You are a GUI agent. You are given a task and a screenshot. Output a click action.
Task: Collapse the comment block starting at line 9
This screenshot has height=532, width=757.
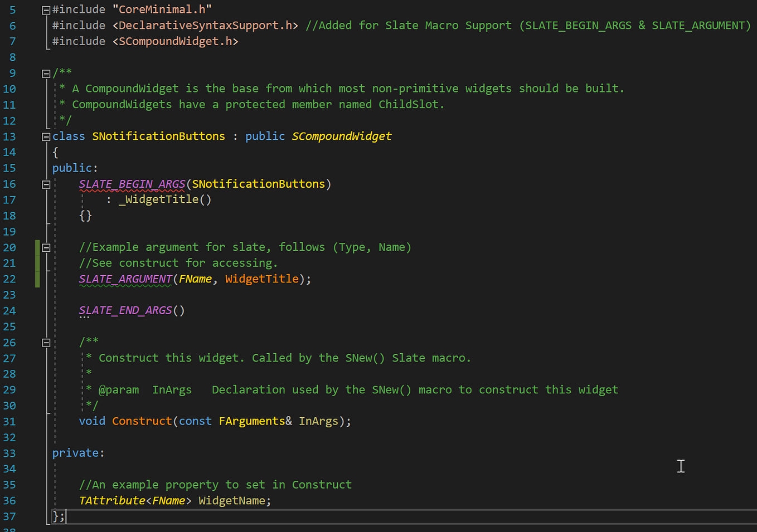pyautogui.click(x=45, y=72)
